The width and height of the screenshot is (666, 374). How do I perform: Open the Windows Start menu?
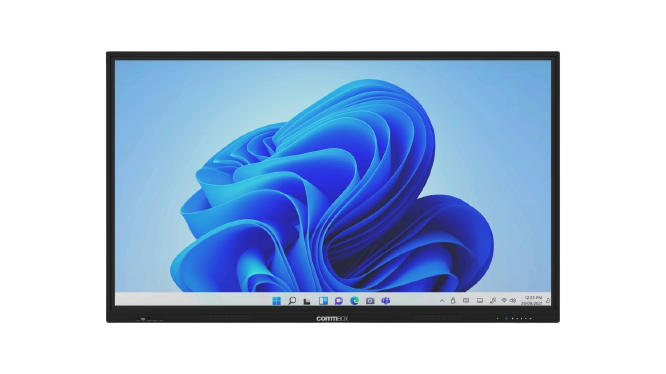276,301
